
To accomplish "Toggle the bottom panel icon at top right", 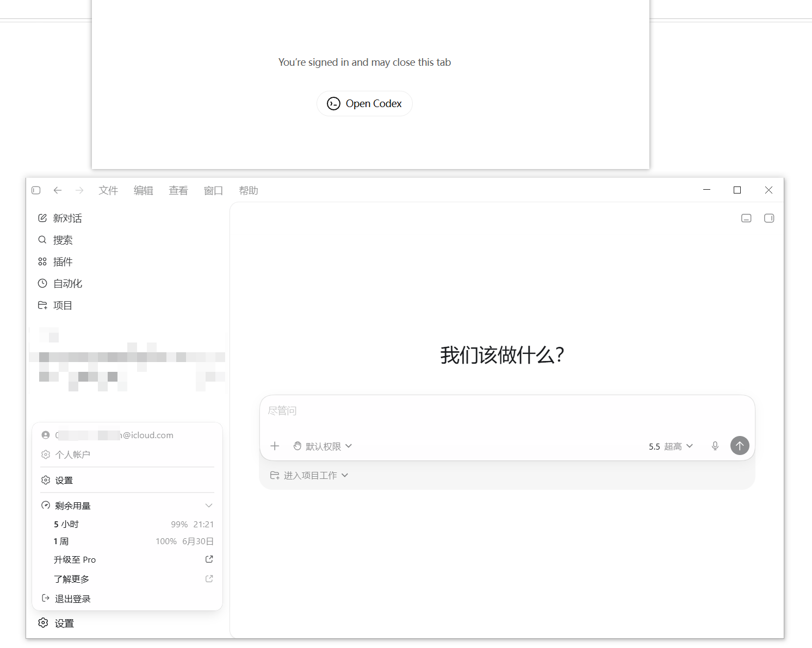I will 746,218.
